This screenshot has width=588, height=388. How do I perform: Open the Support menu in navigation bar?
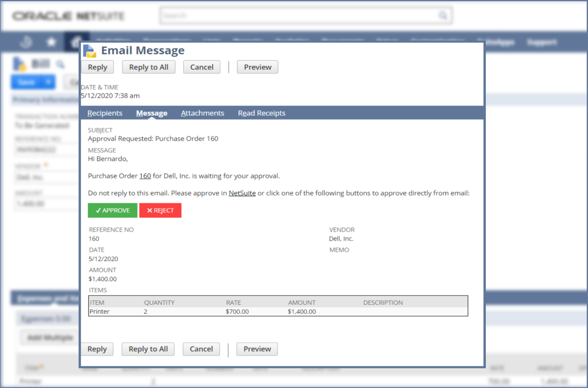click(x=542, y=42)
